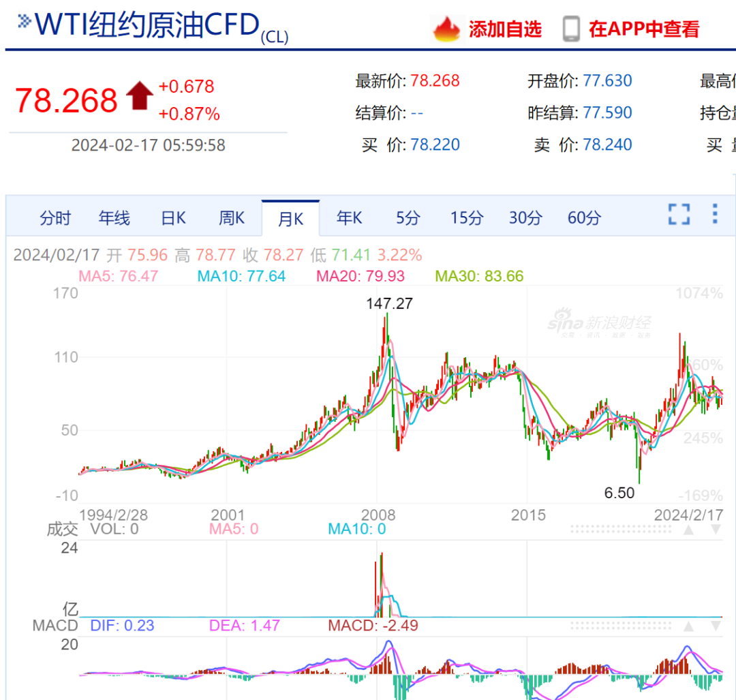Click the flame icon beside 添加自选
Screen dimensions: 736x700
coord(448,29)
